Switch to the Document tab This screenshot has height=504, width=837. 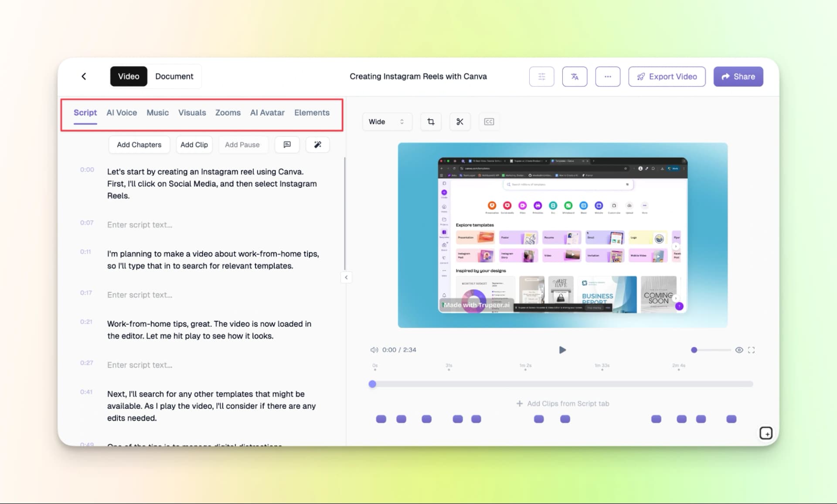(x=174, y=76)
